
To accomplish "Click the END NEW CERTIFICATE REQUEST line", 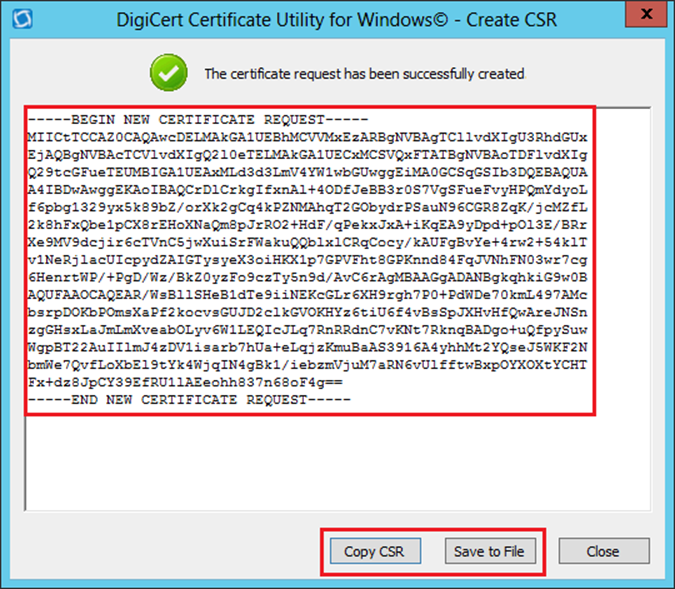I will [x=190, y=399].
